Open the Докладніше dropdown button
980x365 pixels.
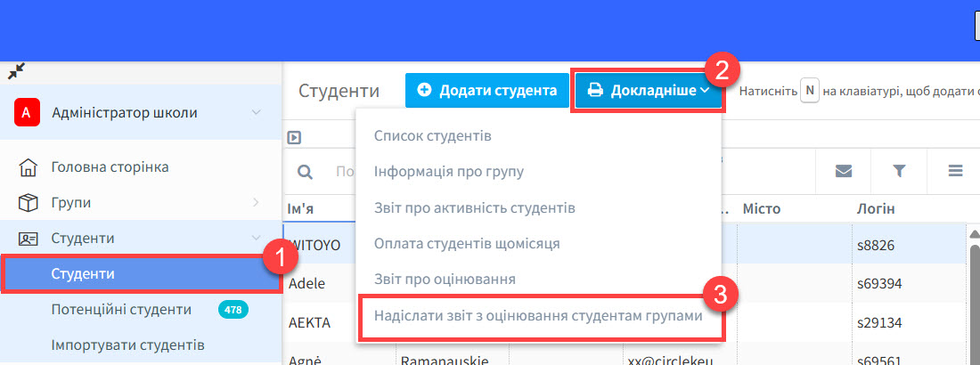(x=648, y=90)
